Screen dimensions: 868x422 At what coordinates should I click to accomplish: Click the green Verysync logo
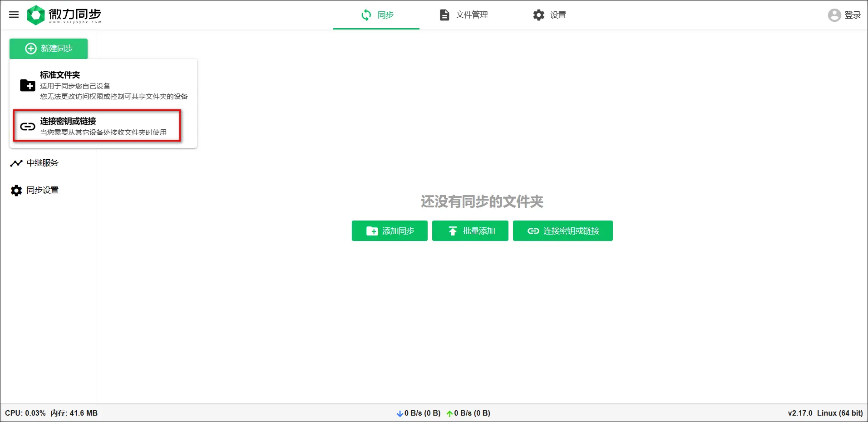click(36, 15)
